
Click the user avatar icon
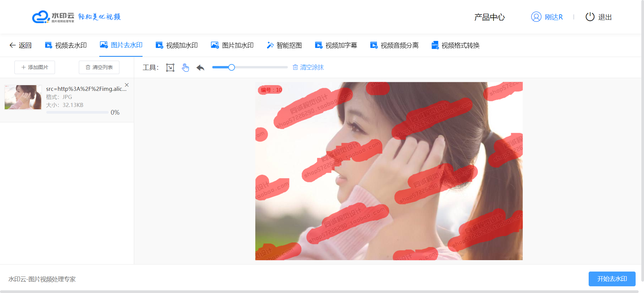pos(536,17)
